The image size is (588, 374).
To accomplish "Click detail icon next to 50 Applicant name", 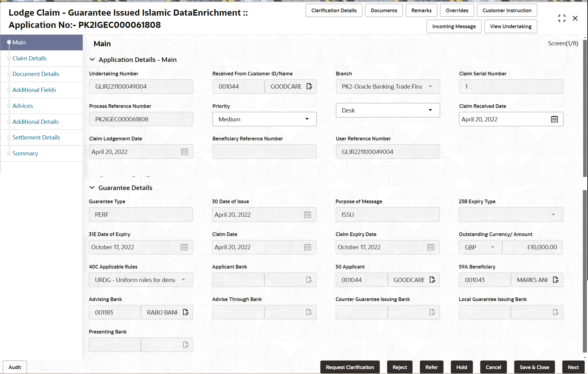I will coord(432,280).
